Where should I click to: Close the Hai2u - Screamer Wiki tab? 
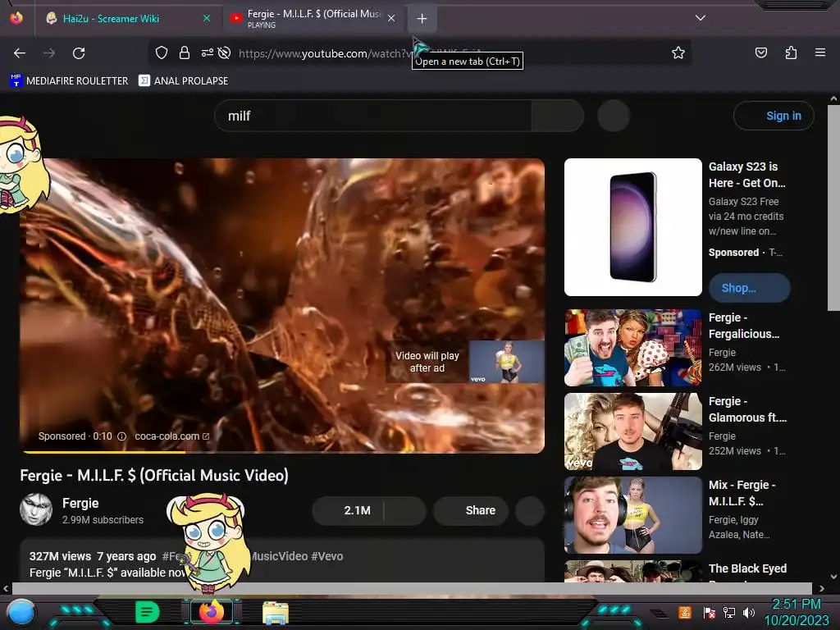206,18
